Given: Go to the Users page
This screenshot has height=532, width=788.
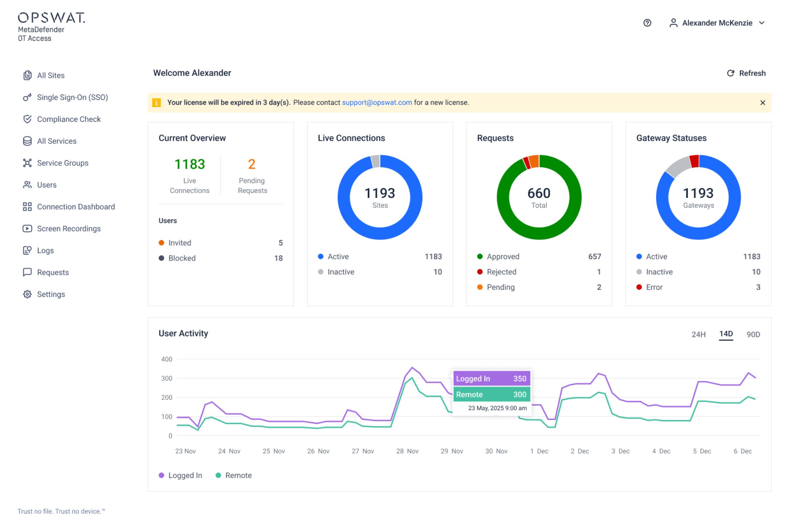Looking at the screenshot, I should tap(46, 185).
